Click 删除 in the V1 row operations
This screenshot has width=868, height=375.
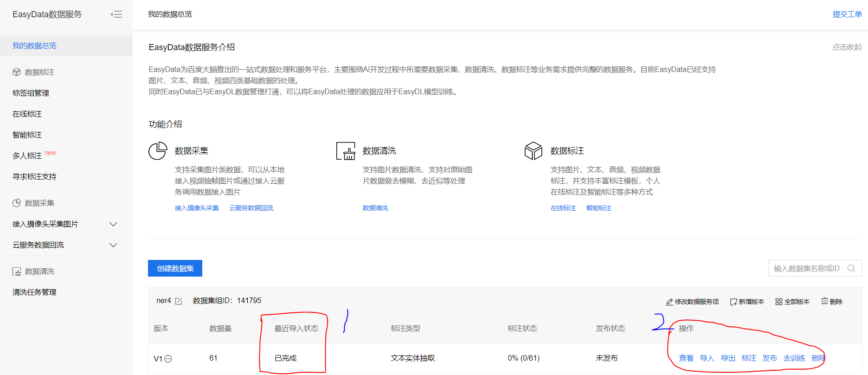819,358
